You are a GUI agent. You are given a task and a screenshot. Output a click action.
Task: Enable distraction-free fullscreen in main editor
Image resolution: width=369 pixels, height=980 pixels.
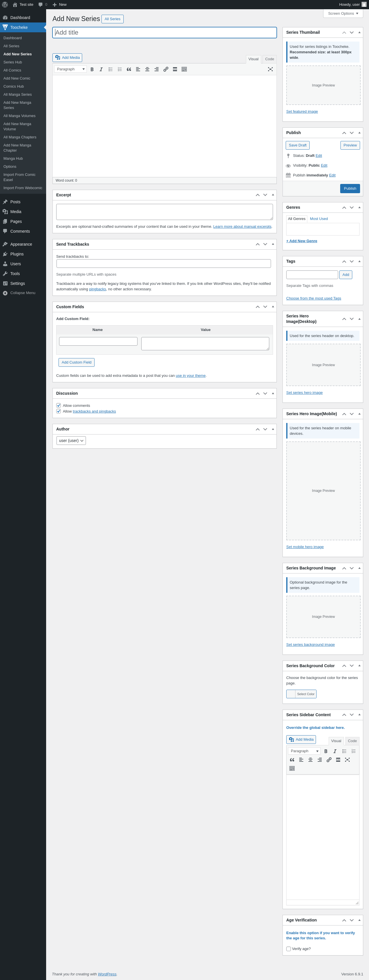(x=270, y=69)
